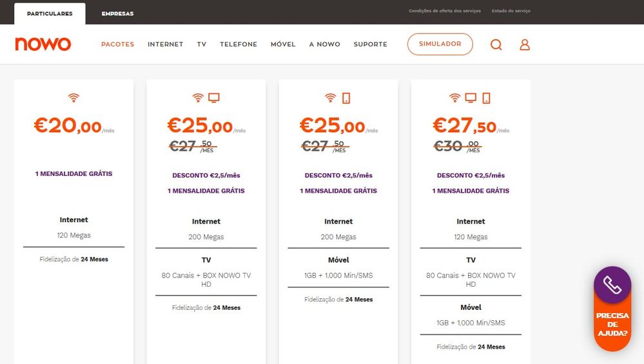
Task: Click the TV icon on the Internet + TV €25,00 plan
Action: tap(214, 98)
